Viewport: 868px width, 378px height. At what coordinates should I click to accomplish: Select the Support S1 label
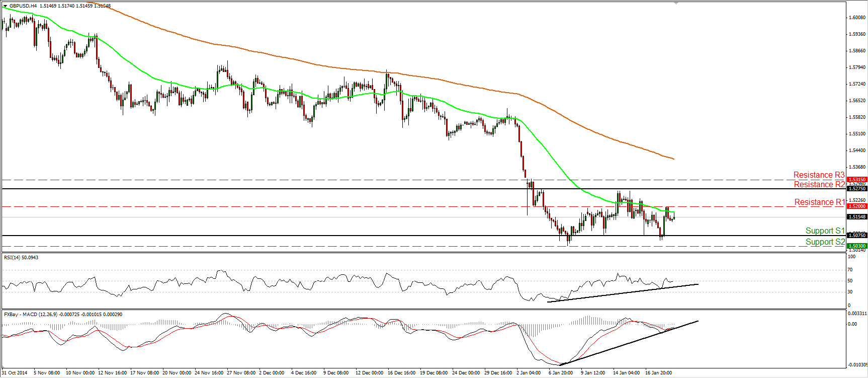(825, 231)
